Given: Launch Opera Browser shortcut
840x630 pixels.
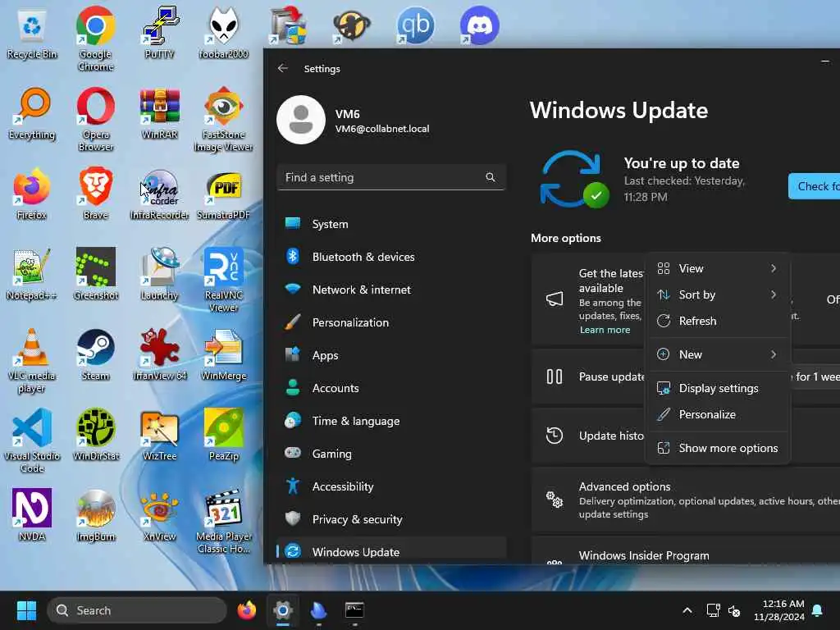Looking at the screenshot, I should [95, 119].
